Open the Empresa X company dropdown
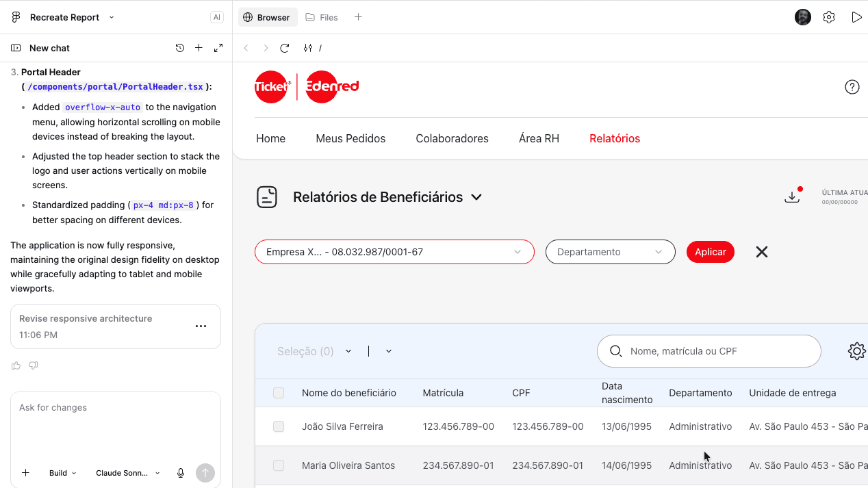 point(394,252)
